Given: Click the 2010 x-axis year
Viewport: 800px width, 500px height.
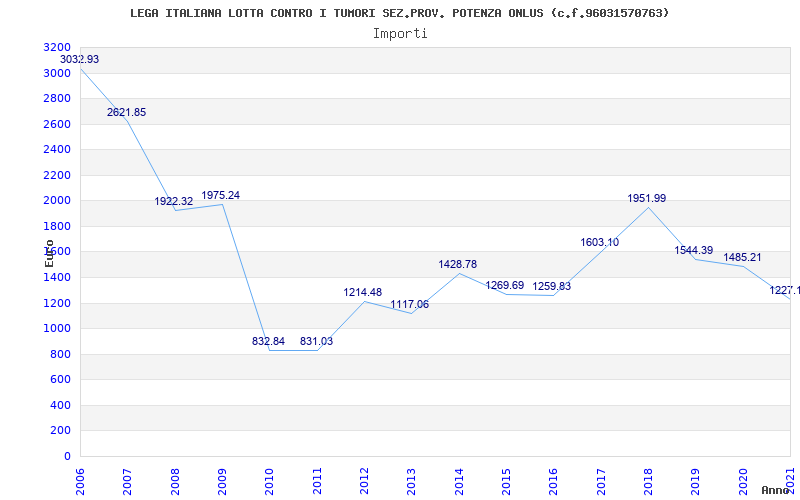Looking at the screenshot, I should 269,482.
